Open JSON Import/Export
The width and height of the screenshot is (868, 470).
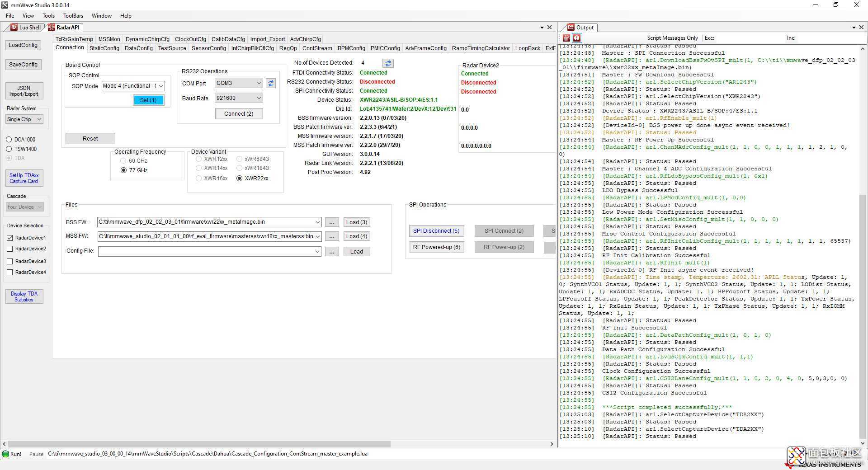coord(24,91)
